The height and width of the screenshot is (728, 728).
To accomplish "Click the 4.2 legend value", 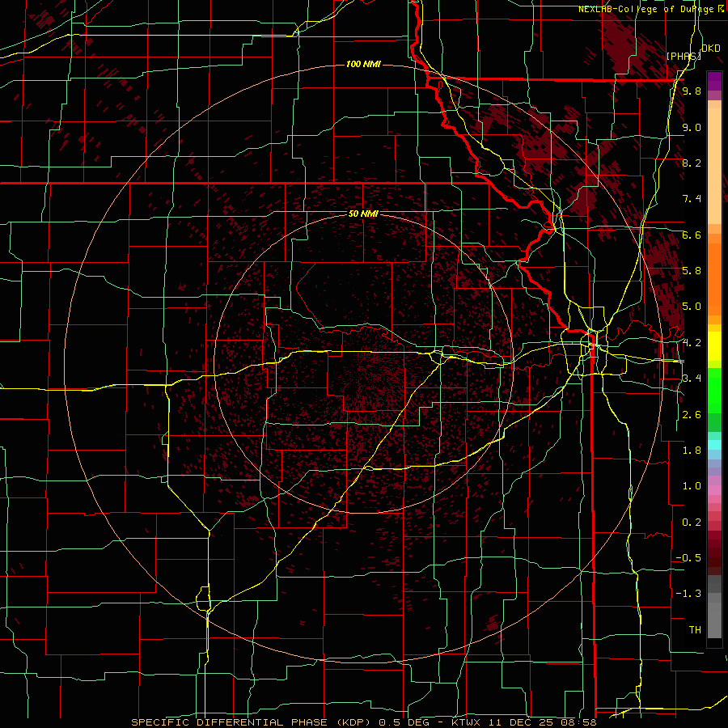I will [692, 343].
